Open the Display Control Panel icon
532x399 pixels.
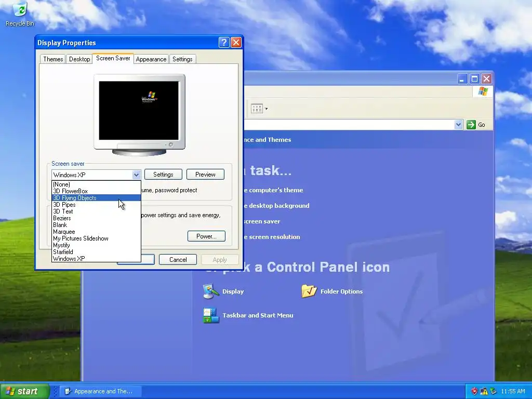click(x=211, y=291)
